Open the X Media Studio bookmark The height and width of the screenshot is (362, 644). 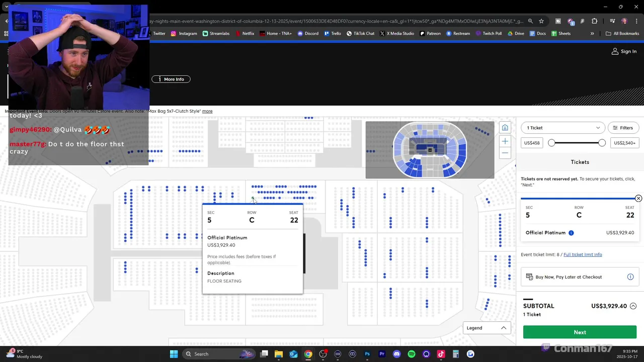point(397,34)
